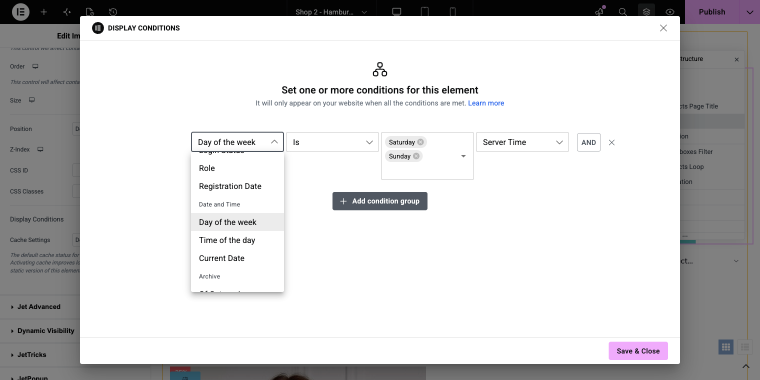Open the Day of the week condition dropdown
760x380 pixels.
tap(238, 142)
